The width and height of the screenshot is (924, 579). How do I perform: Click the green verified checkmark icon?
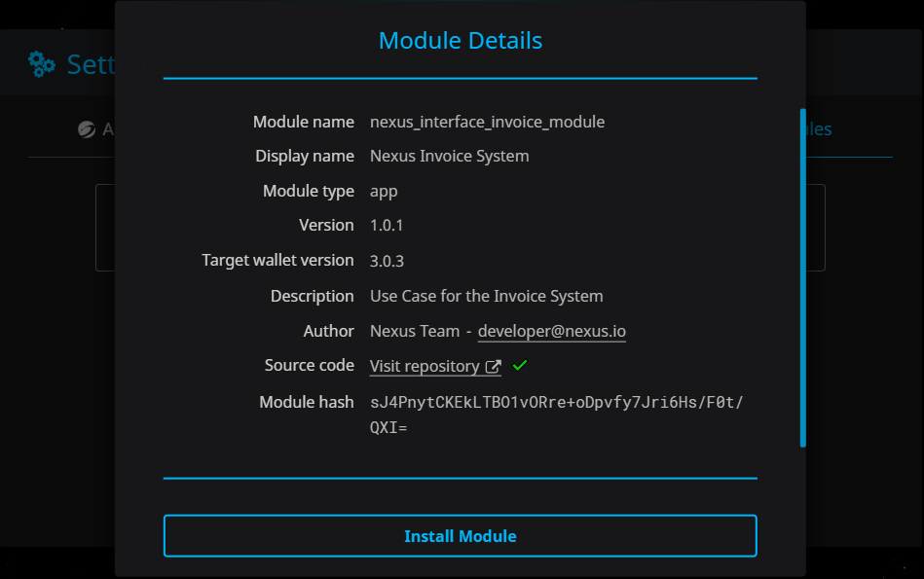520,366
